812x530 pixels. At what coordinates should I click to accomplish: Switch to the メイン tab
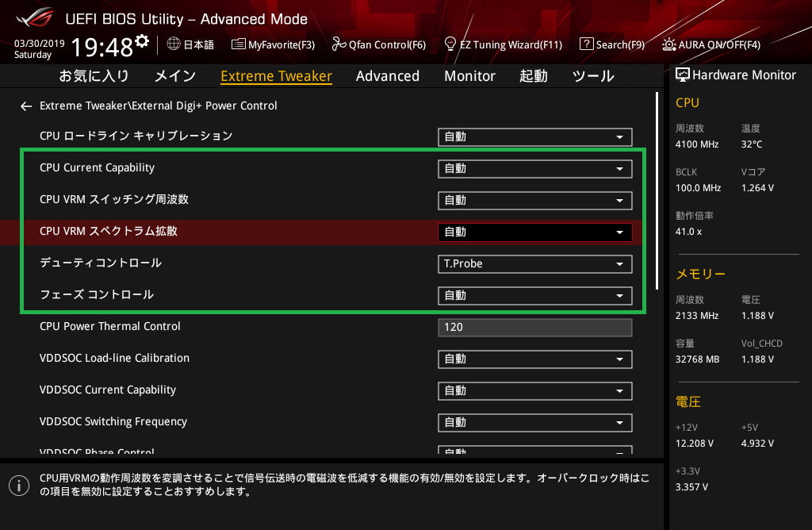coord(175,76)
